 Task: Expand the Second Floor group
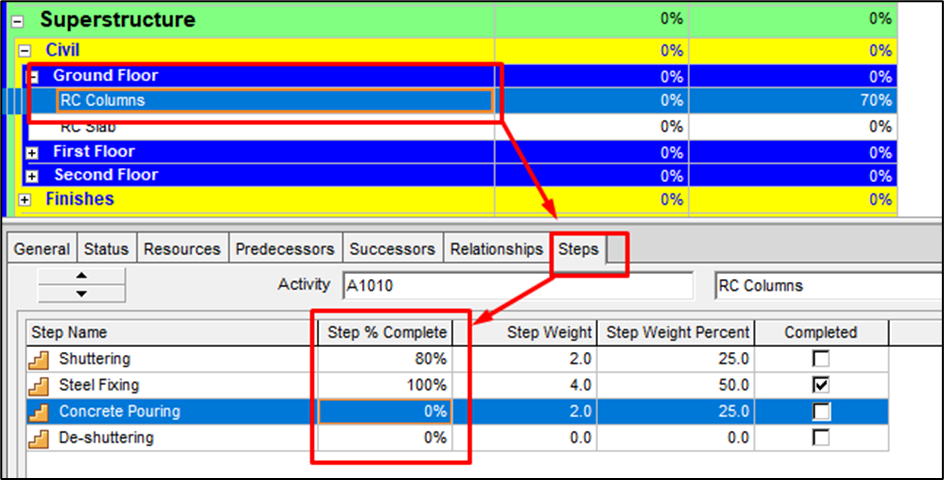pyautogui.click(x=33, y=176)
